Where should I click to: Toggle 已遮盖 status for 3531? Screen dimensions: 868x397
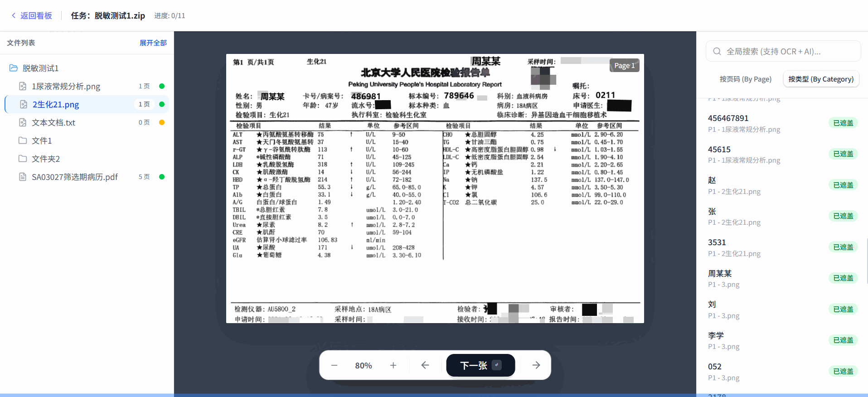(843, 247)
